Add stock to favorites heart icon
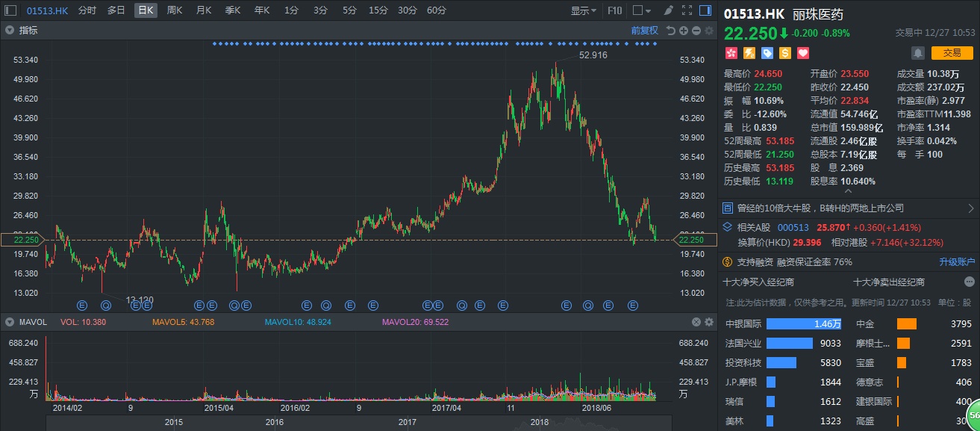The height and width of the screenshot is (431, 980). click(803, 53)
